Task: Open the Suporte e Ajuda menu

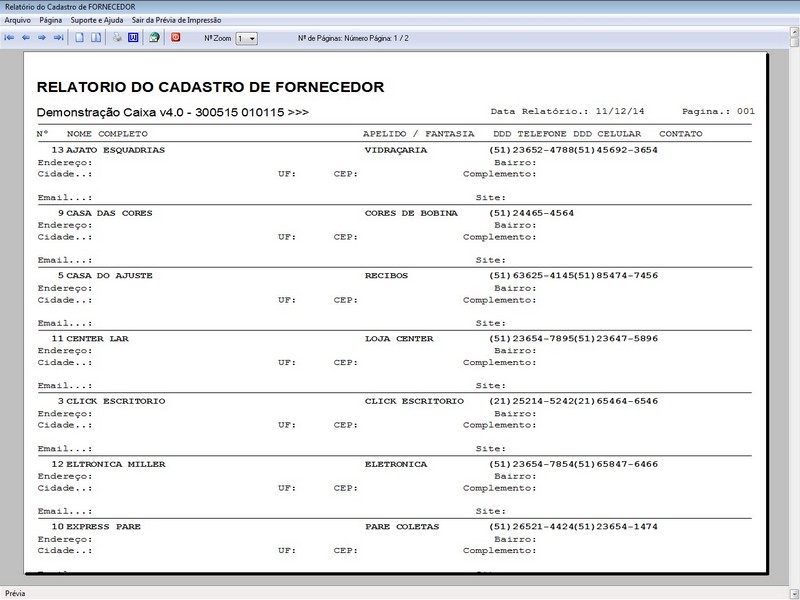Action: pos(97,20)
